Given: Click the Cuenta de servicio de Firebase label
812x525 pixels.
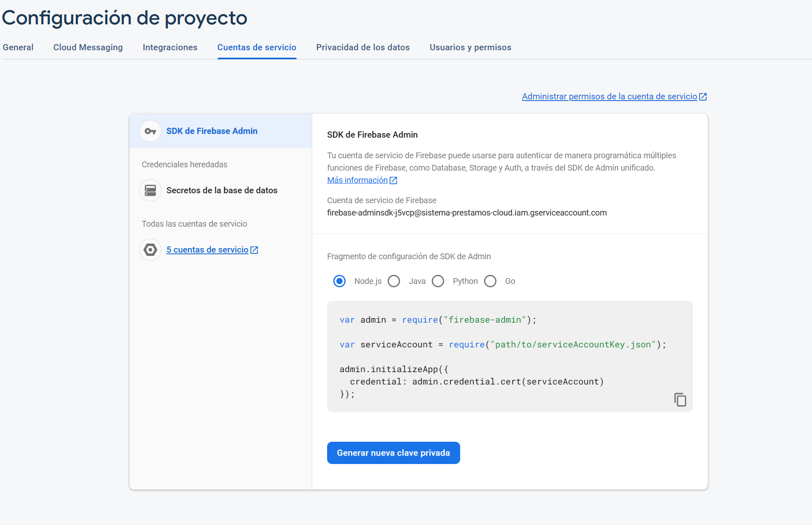Looking at the screenshot, I should click(381, 200).
